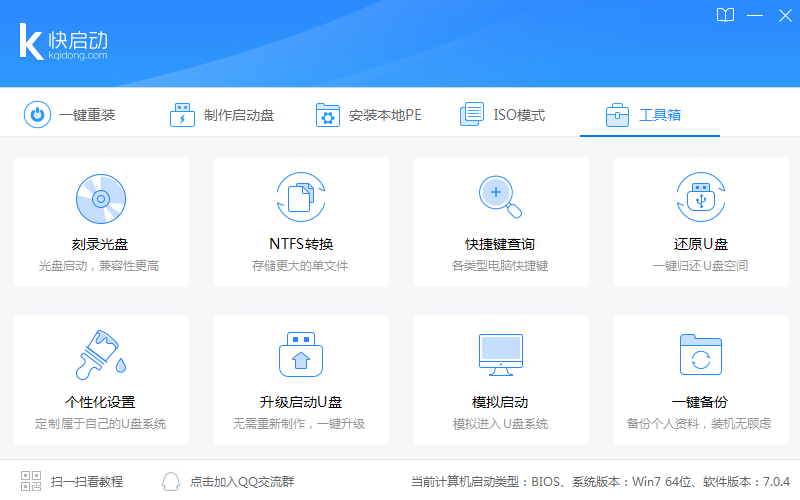The width and height of the screenshot is (800, 500).
Task: Click the 定制属于自己的U盘系统 description
Action: click(x=101, y=424)
